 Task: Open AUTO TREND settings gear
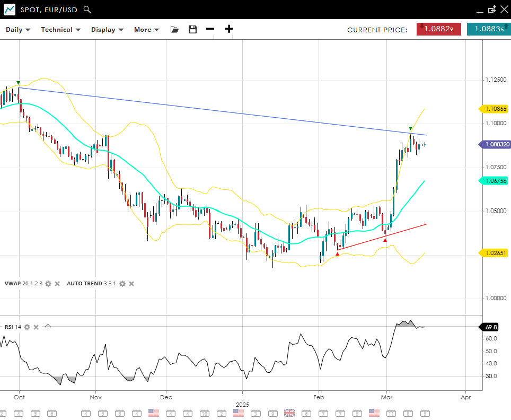(x=122, y=284)
